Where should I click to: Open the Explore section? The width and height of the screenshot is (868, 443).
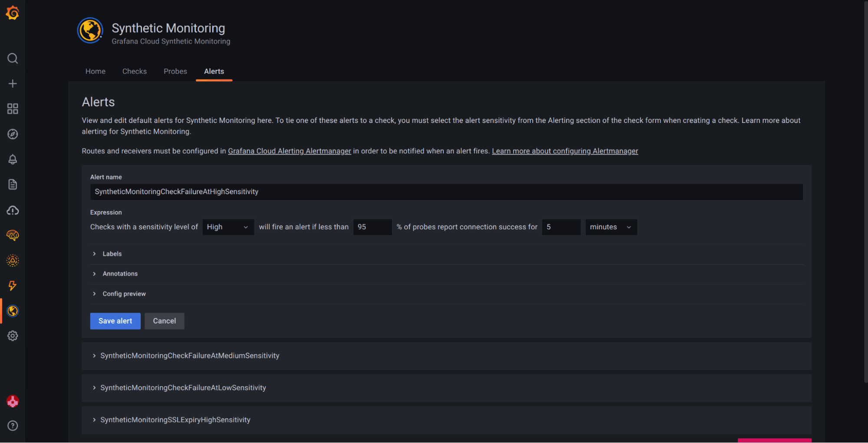tap(13, 134)
